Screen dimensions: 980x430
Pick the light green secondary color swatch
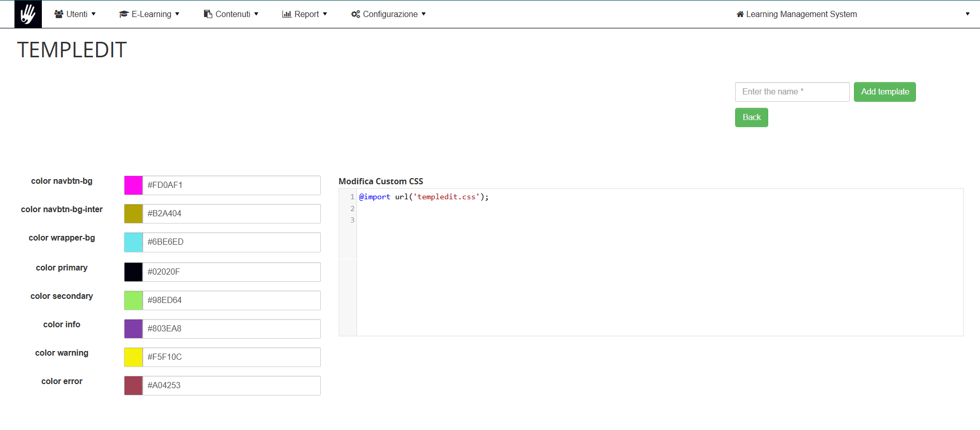tap(133, 300)
